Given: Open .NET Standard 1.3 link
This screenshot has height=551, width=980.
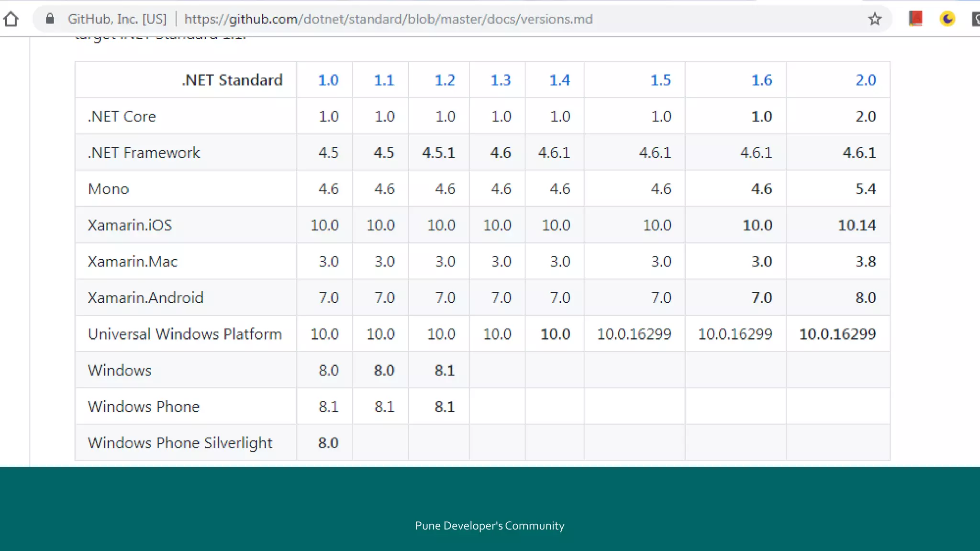Looking at the screenshot, I should (501, 80).
